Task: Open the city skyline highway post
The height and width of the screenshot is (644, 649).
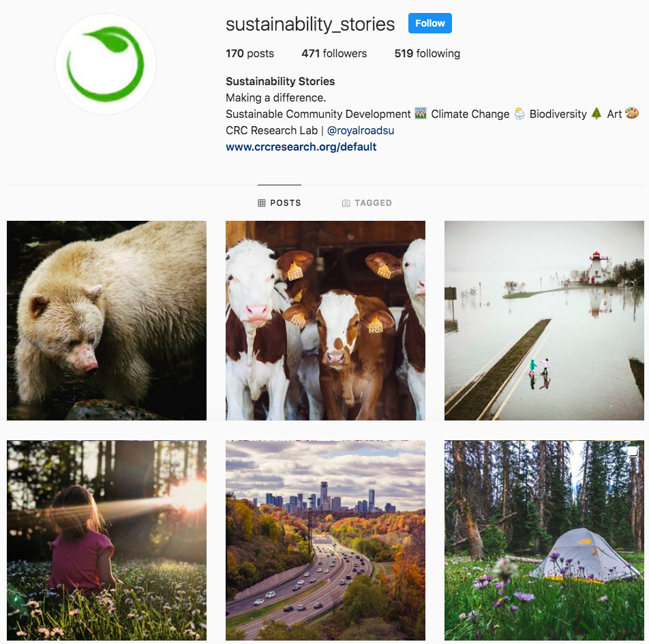Action: click(325, 540)
